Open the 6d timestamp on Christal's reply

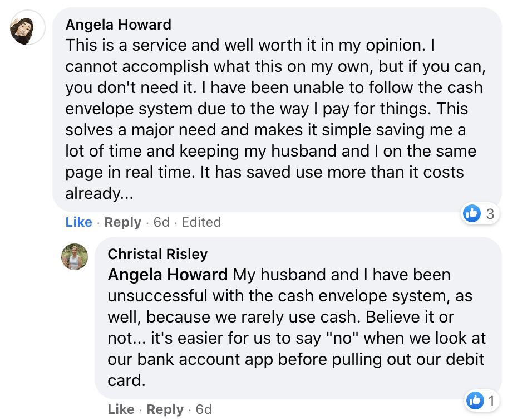[x=204, y=409]
